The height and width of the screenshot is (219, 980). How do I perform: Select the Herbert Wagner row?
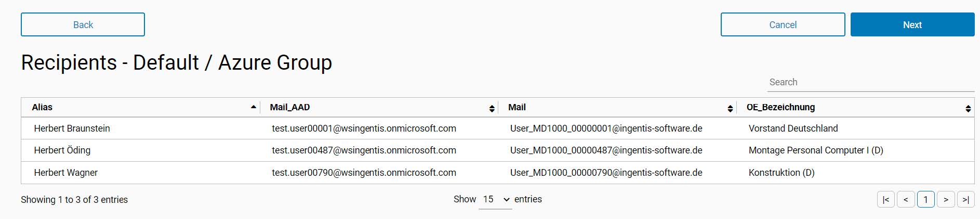tap(66, 173)
